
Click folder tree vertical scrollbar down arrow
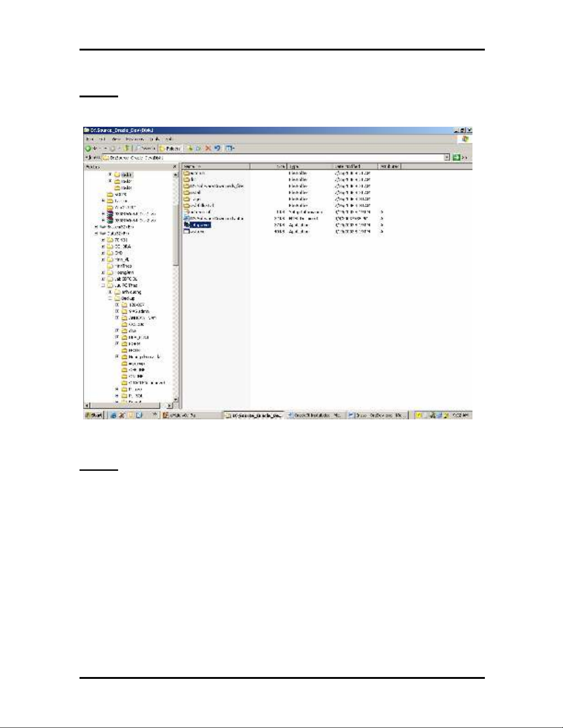175,400
